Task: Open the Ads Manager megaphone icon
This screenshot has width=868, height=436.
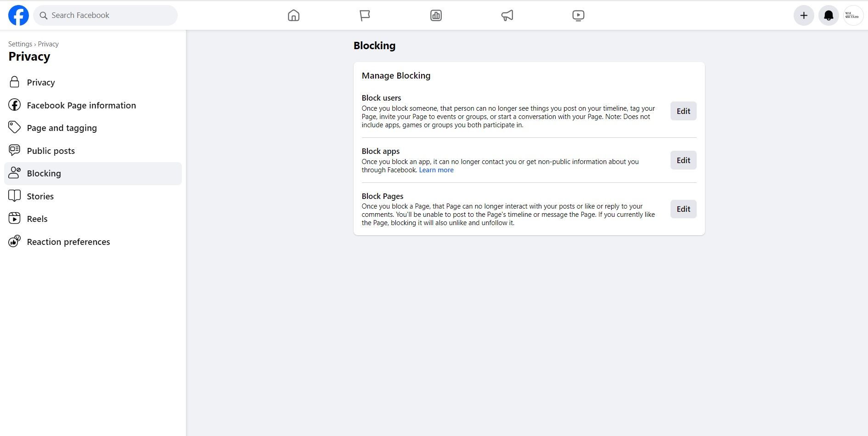Action: (x=507, y=15)
